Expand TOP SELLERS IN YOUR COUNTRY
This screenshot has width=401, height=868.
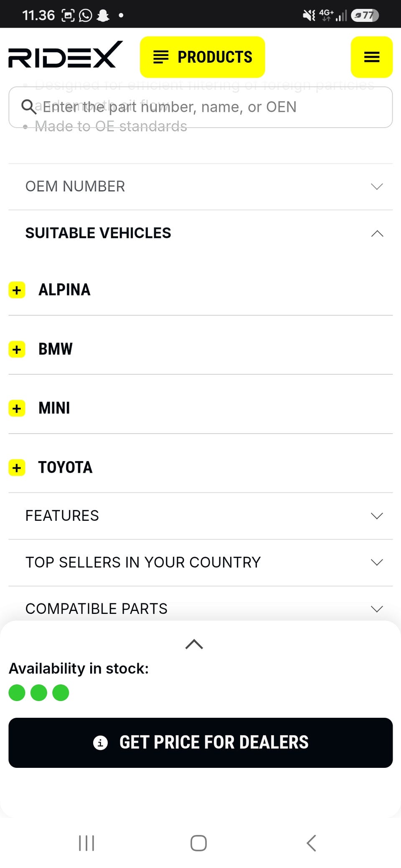point(200,563)
